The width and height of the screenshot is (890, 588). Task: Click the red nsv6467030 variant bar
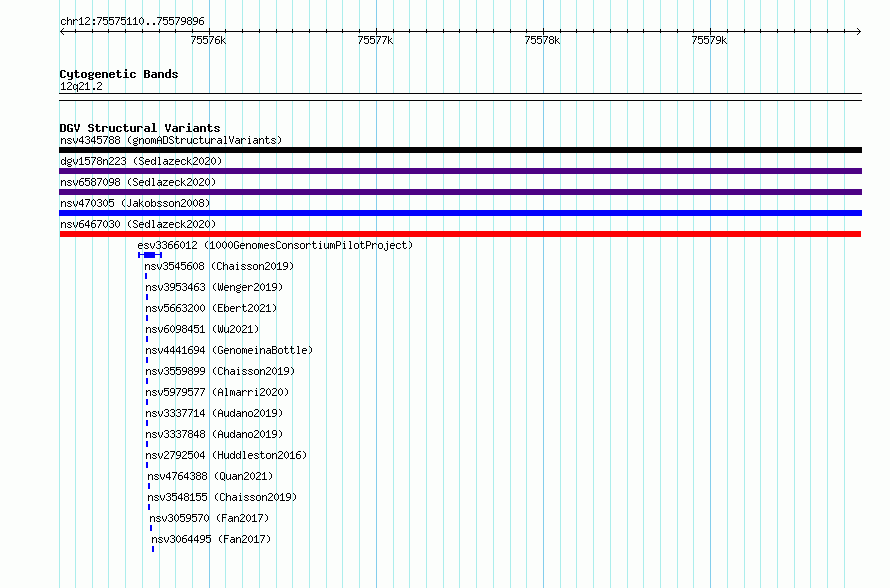coord(460,234)
